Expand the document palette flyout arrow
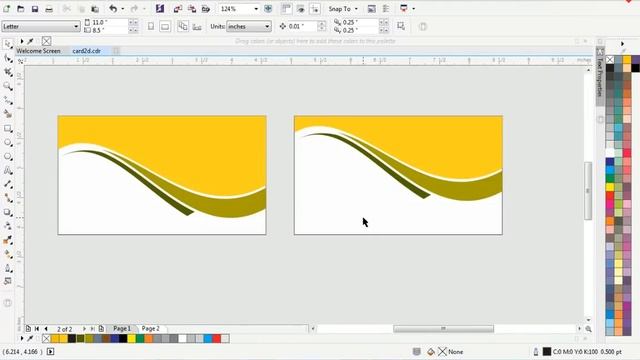 22,338
